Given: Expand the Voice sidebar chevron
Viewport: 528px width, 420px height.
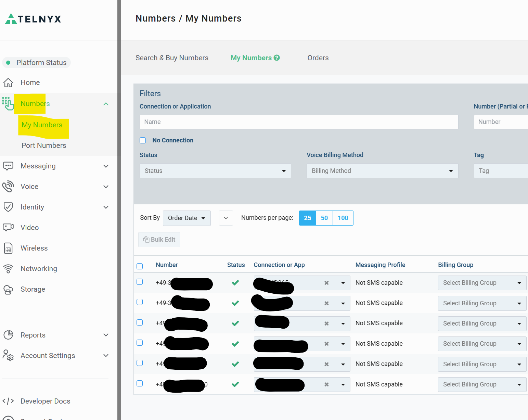Looking at the screenshot, I should [106, 187].
